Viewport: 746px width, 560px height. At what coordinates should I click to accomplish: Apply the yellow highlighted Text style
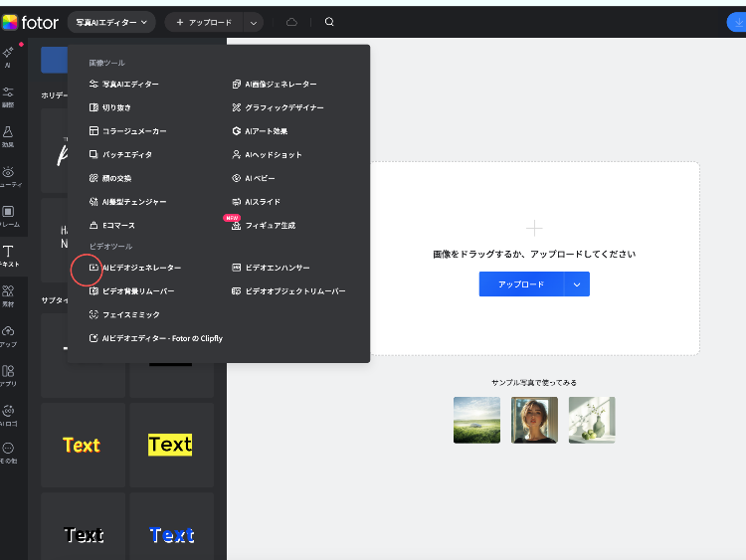pyautogui.click(x=170, y=445)
